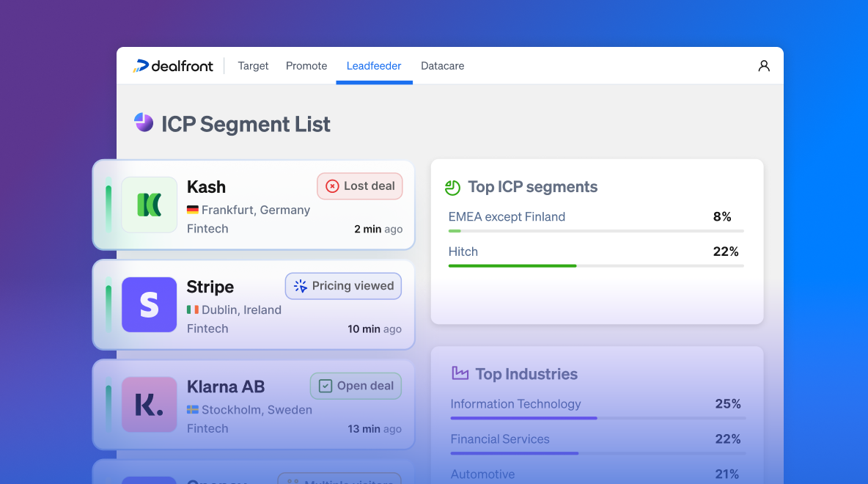This screenshot has width=868, height=484.
Task: Click the Dublin, Ireland location
Action: pyautogui.click(x=241, y=309)
